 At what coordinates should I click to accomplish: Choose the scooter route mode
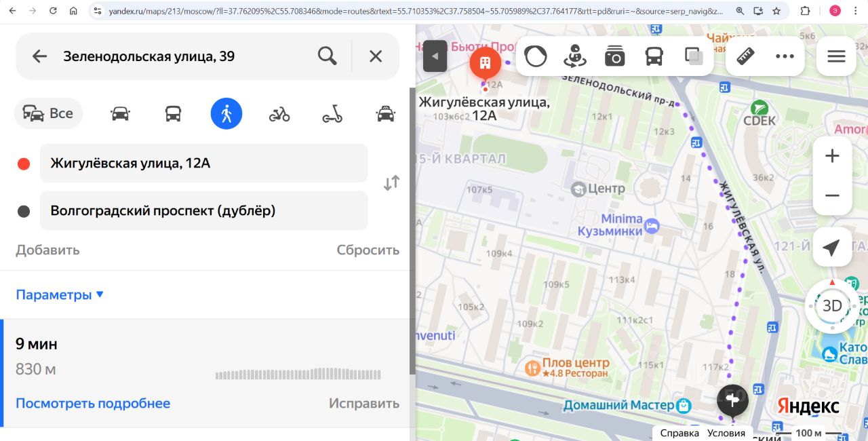click(332, 113)
